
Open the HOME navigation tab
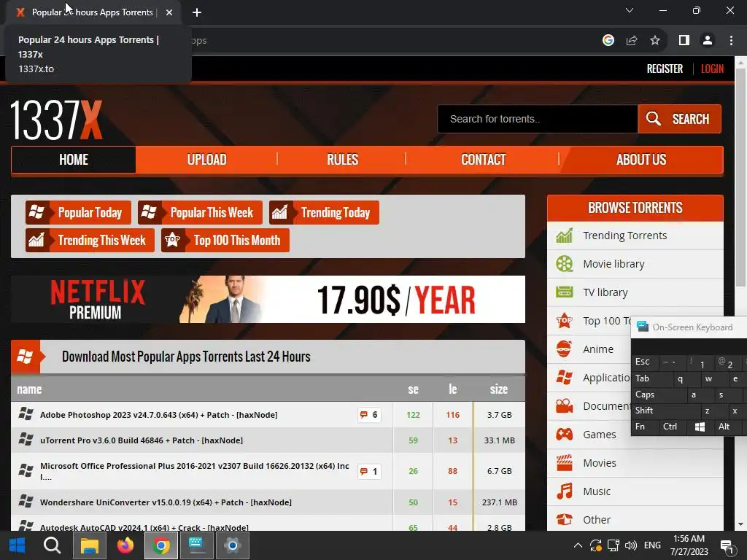74,160
